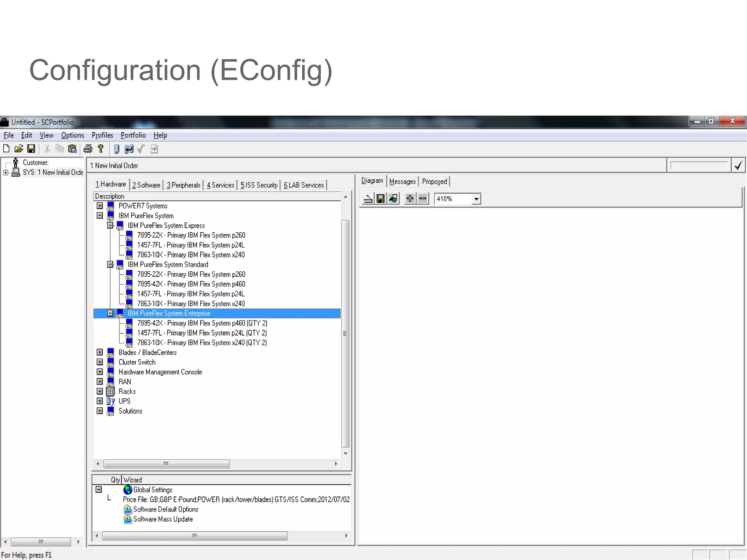Save using the main toolbar floppy disk icon
Screen dimensions: 747x560
pos(31,149)
